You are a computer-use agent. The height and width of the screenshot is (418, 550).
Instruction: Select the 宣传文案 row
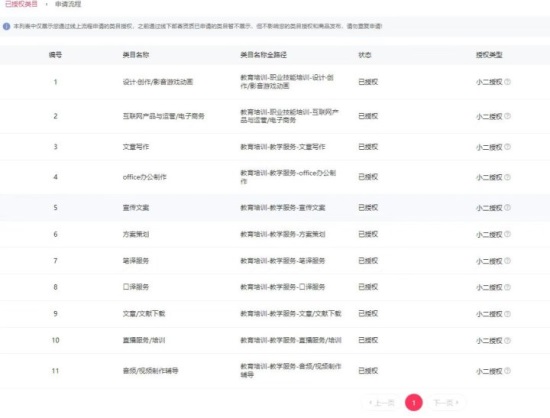[275, 208]
